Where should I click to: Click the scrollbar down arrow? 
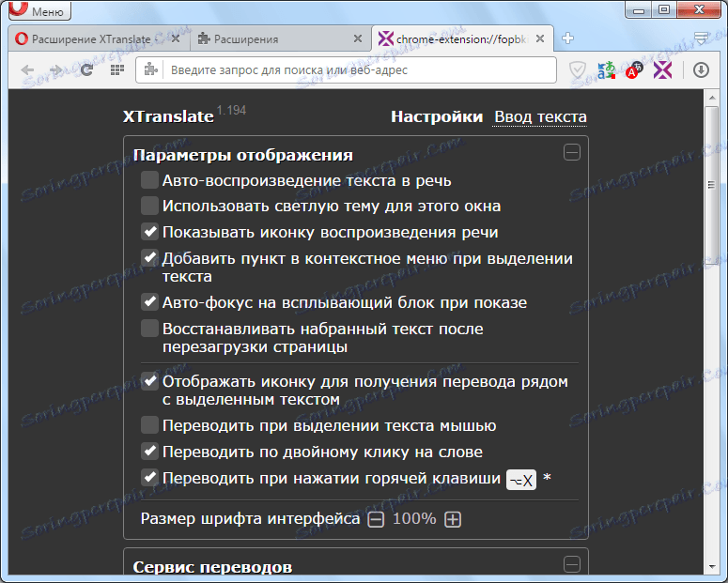click(711, 567)
